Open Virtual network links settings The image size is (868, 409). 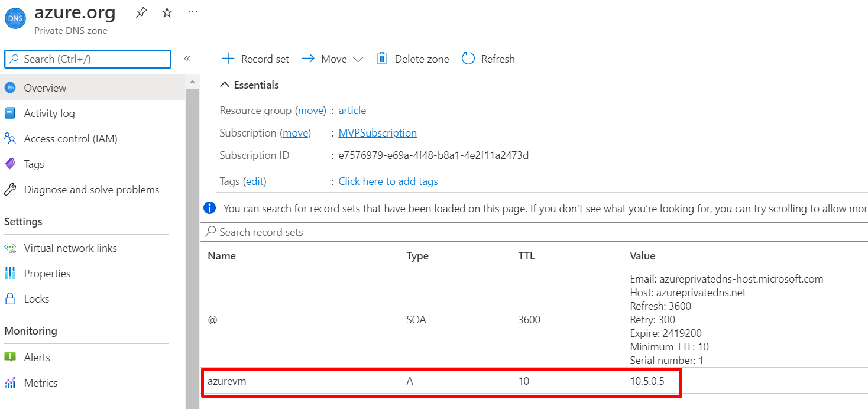click(70, 248)
